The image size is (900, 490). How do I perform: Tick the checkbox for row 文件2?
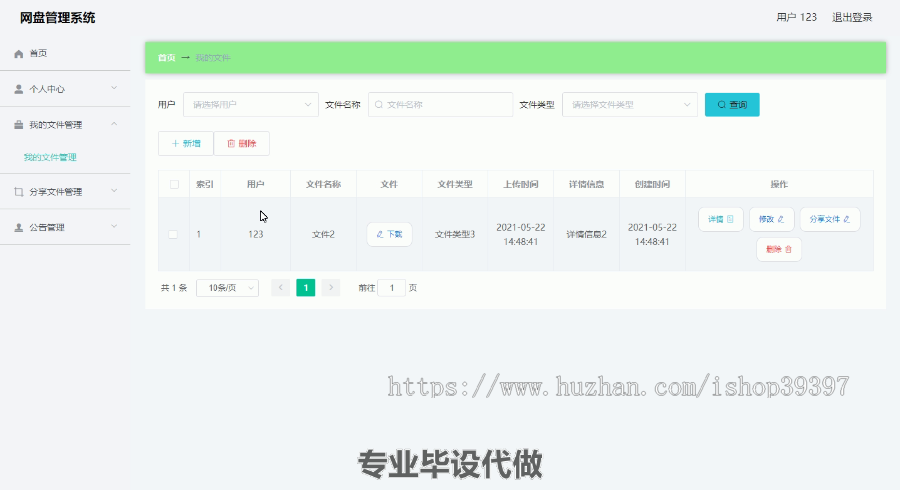pyautogui.click(x=173, y=234)
